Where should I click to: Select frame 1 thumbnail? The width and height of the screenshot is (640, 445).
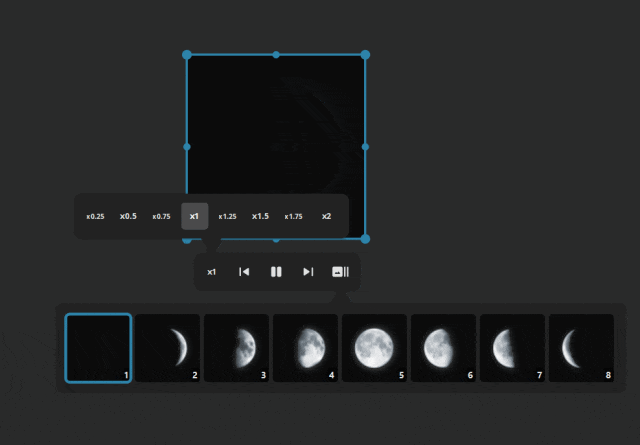tap(98, 348)
